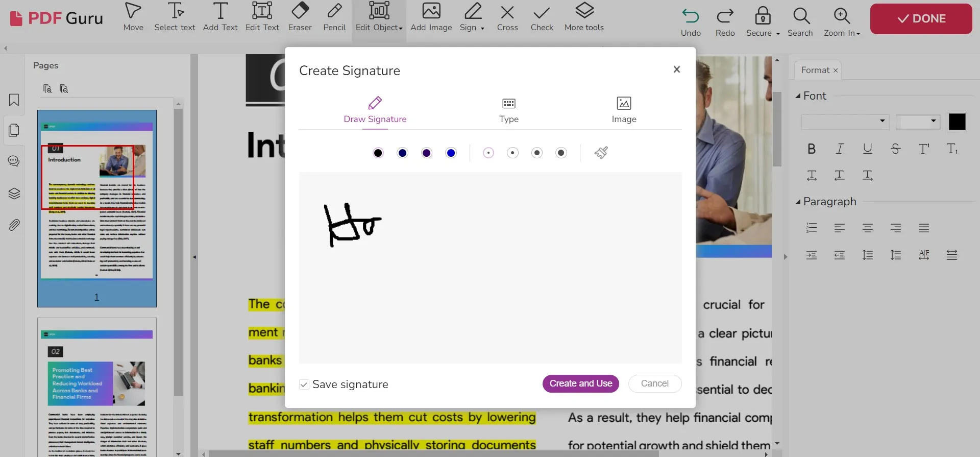Collapse the Paragraph section
This screenshot has height=457, width=980.
tap(798, 202)
